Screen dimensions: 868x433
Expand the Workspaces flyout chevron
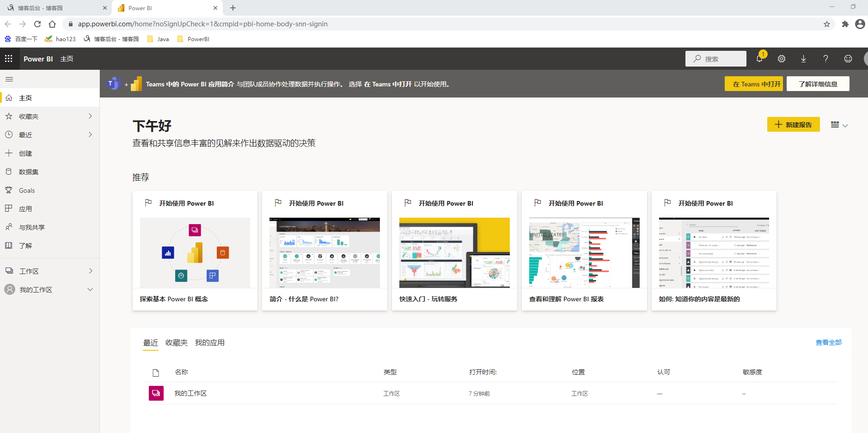[x=91, y=271]
